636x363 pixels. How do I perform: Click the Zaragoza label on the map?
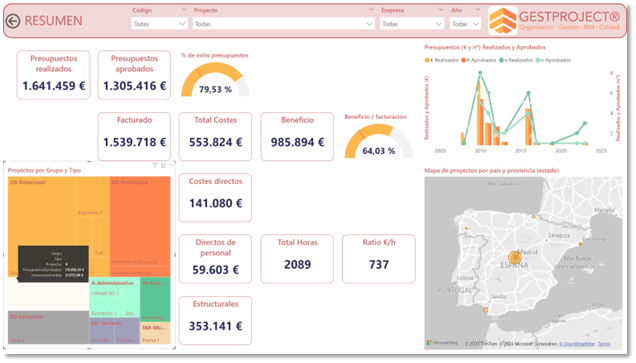click(559, 235)
